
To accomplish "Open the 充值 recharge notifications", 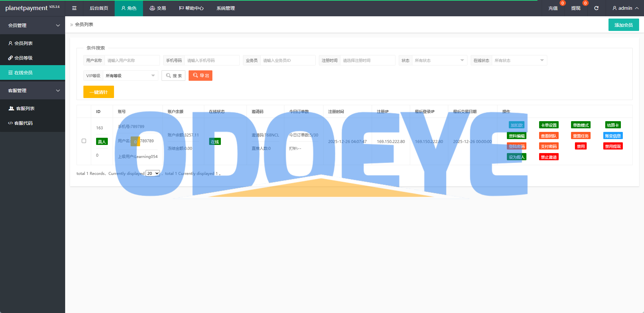I will tap(553, 8).
